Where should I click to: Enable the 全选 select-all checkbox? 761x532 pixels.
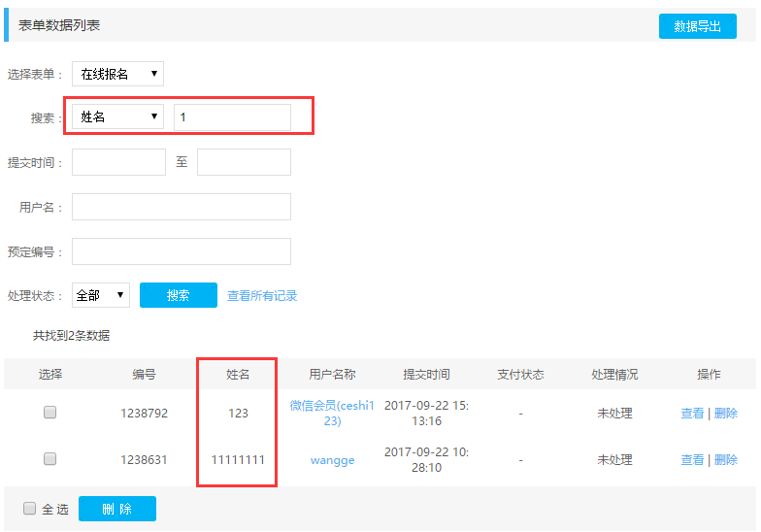click(30, 508)
